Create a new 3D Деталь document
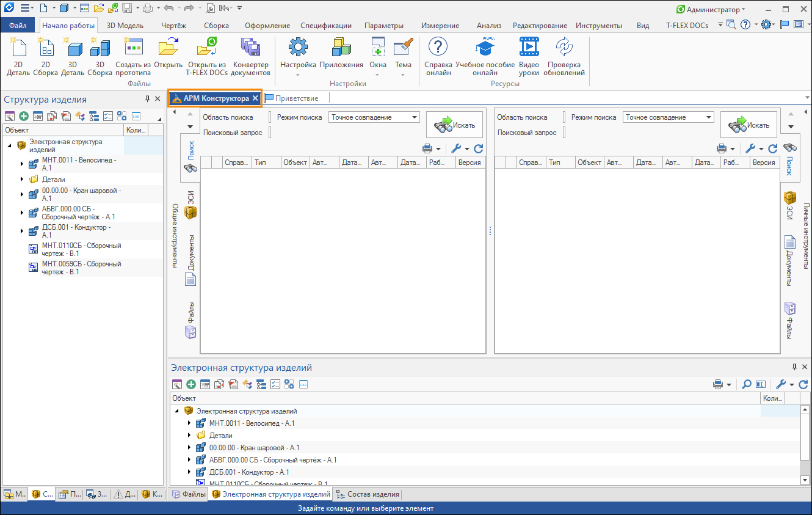812x515 pixels. pos(72,56)
